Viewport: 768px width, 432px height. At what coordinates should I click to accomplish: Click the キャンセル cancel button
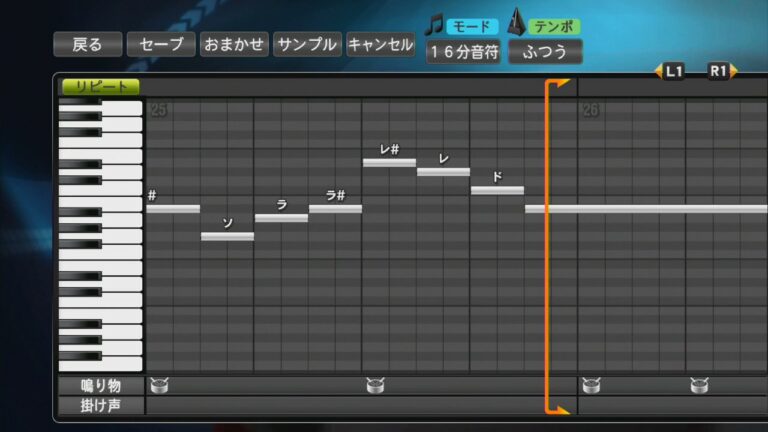pyautogui.click(x=380, y=44)
